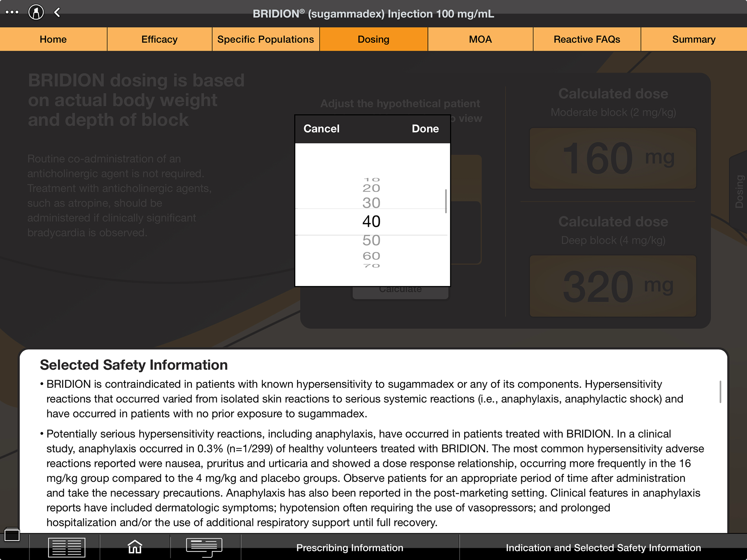Viewport: 747px width, 560px height.
Task: Tap the 320 mg deep block result
Action: [613, 286]
